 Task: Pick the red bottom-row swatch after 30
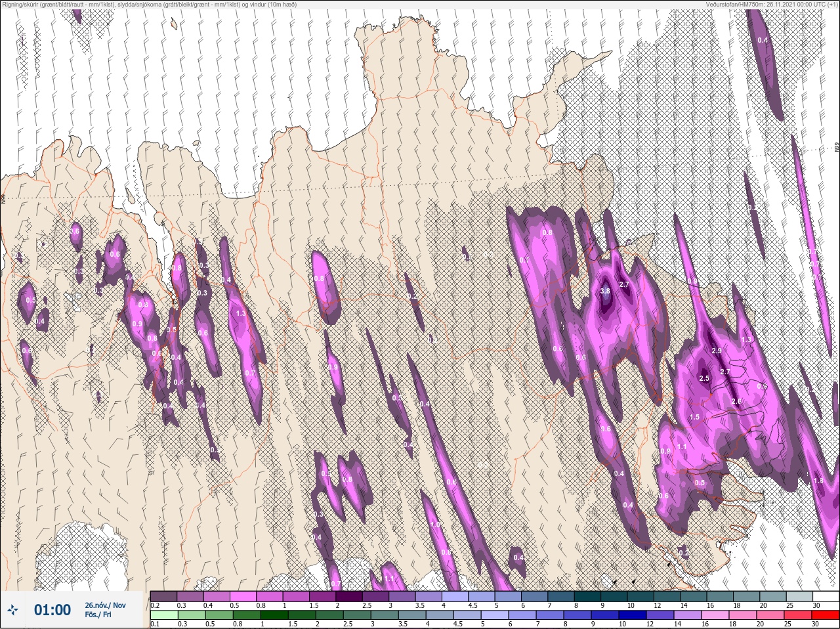click(x=826, y=615)
